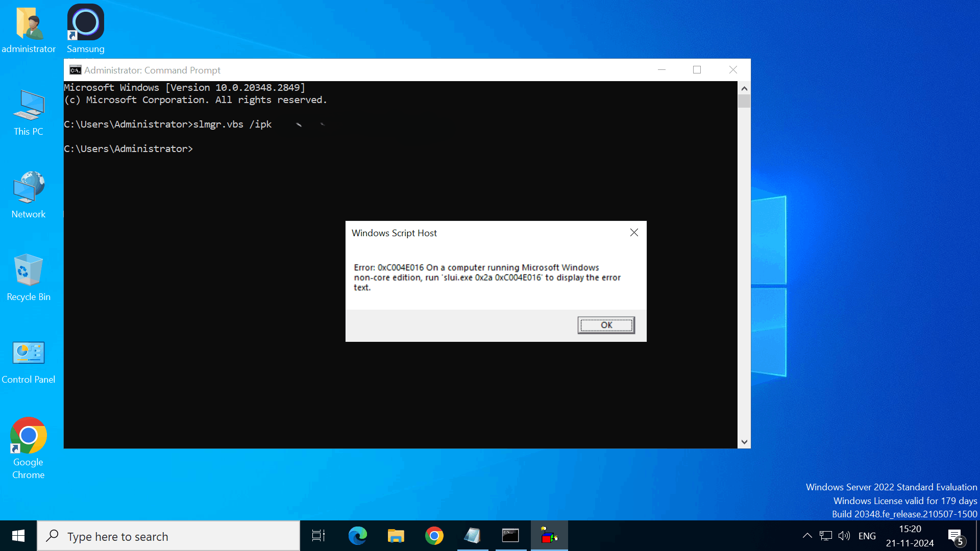Viewport: 980px width, 551px height.
Task: Launch Google Chrome from the taskbar
Action: [434, 536]
